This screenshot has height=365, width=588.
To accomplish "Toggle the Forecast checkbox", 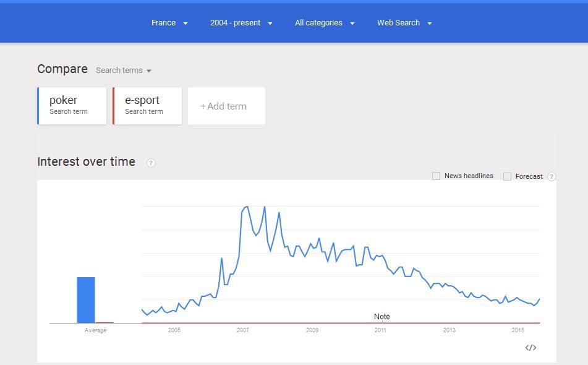I will (x=508, y=176).
